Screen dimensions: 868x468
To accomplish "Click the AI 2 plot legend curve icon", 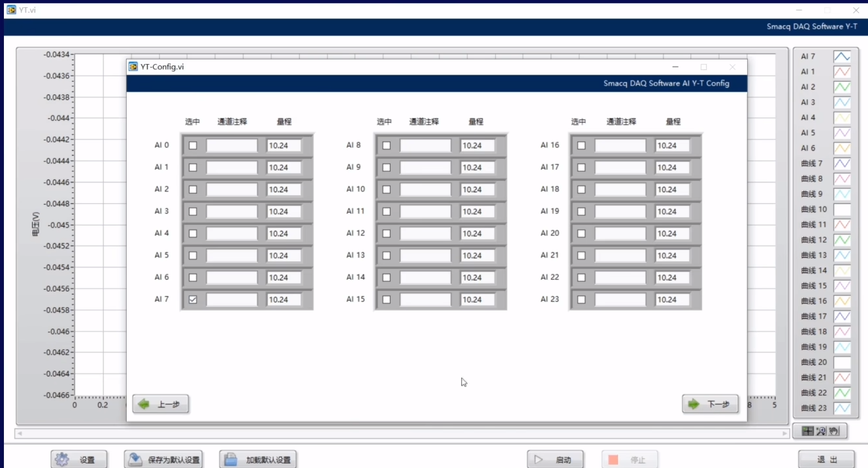I will pyautogui.click(x=842, y=87).
